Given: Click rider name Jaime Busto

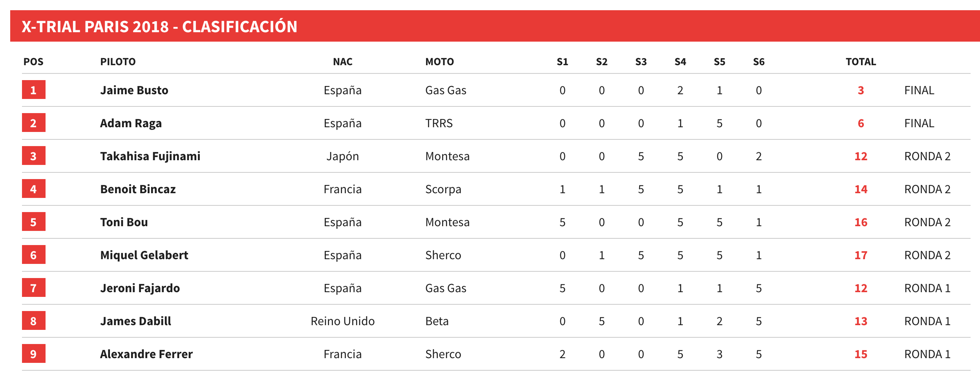Looking at the screenshot, I should click(x=134, y=90).
